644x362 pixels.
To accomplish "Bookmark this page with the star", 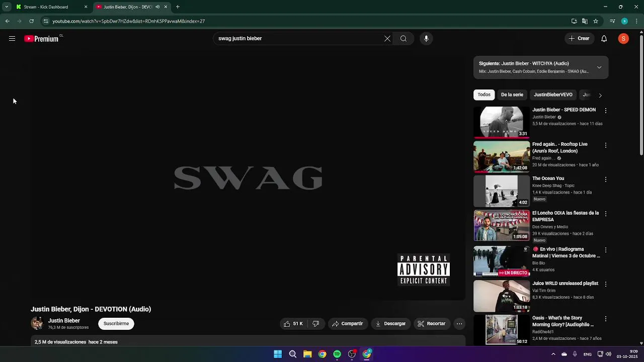I will [x=596, y=21].
